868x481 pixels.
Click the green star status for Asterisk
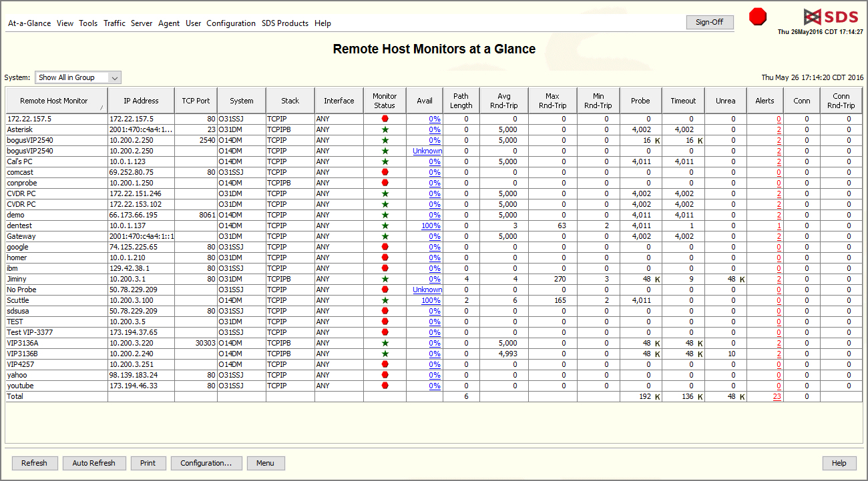[385, 129]
